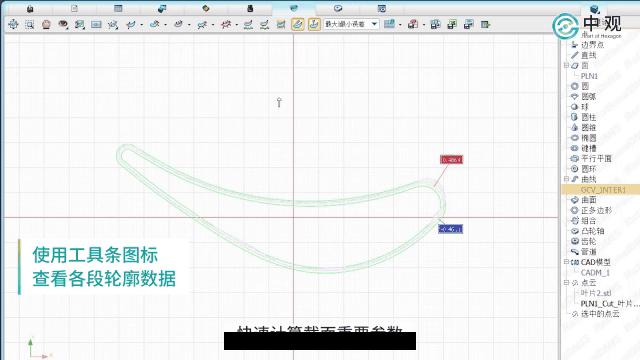Viewport: 640px width, 360px height.
Task: Select 叶片2.stl under 点云
Action: pos(596,293)
